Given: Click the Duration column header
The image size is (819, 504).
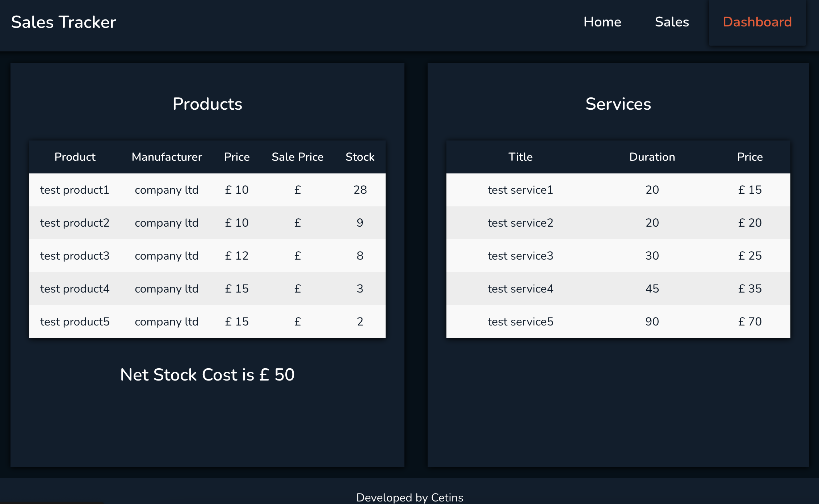Looking at the screenshot, I should [x=652, y=157].
